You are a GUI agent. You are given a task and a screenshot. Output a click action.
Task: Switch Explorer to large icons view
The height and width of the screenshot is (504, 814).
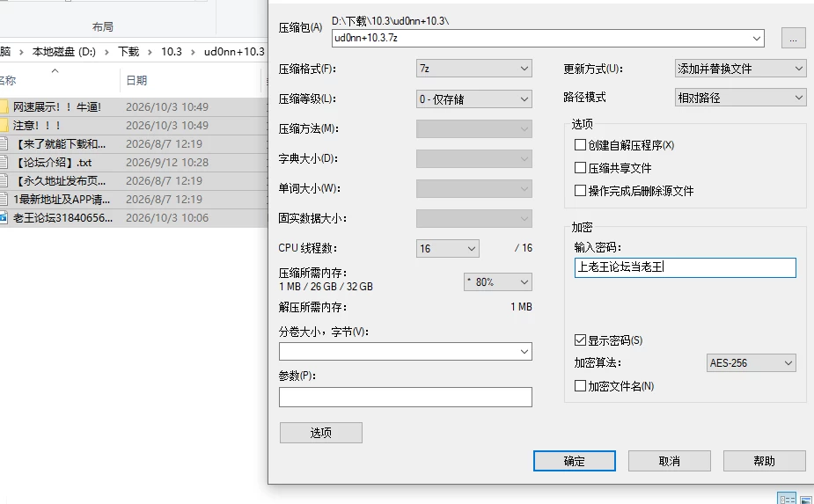pos(806,499)
